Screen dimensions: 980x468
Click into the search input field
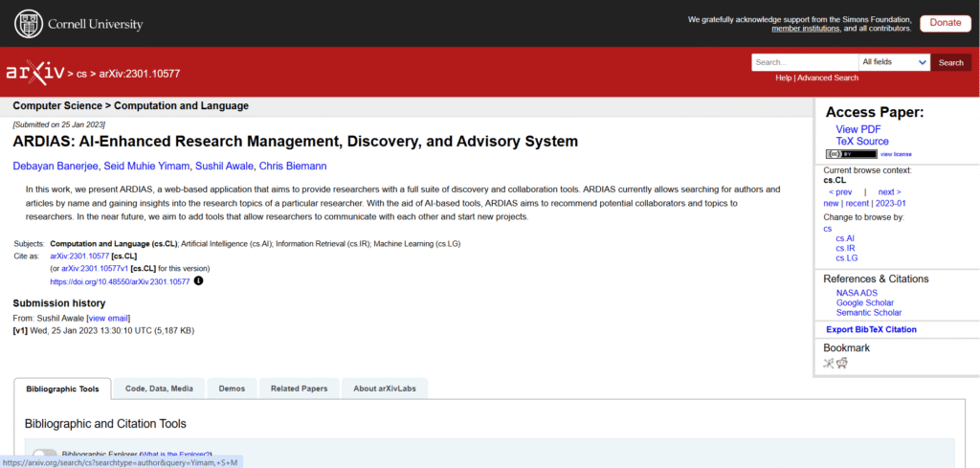click(x=804, y=62)
